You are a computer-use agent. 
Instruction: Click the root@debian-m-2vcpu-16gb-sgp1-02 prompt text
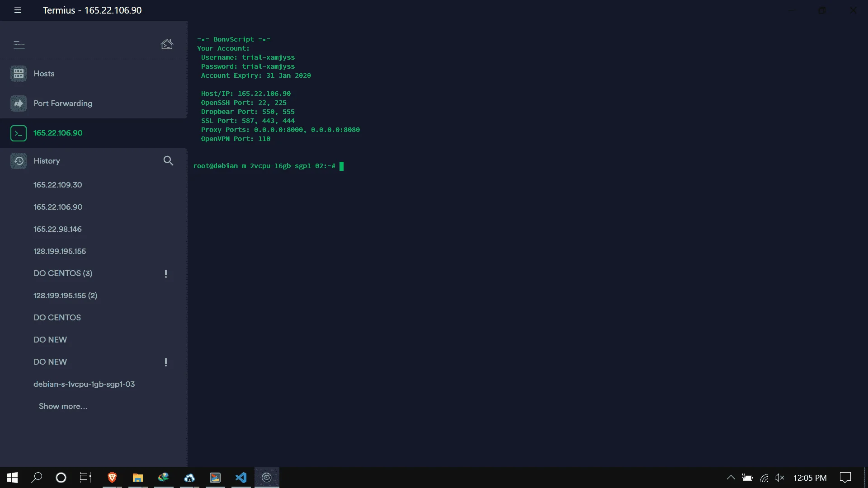[x=264, y=166]
